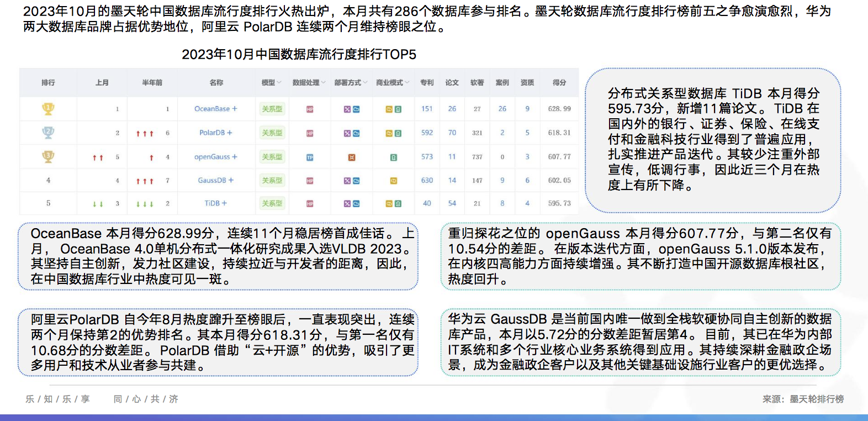Image resolution: width=868 pixels, height=421 pixels.
Task: Select PolarDB's score 618.31
Action: click(x=559, y=133)
